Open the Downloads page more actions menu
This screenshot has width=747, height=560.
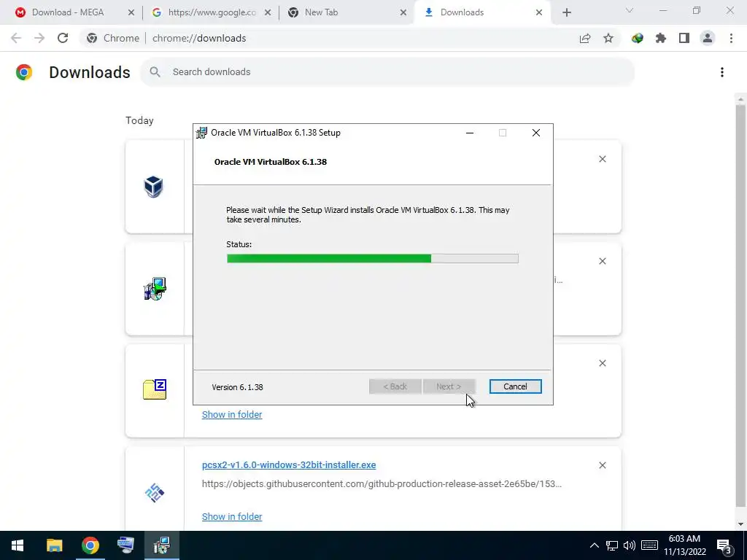[722, 72]
